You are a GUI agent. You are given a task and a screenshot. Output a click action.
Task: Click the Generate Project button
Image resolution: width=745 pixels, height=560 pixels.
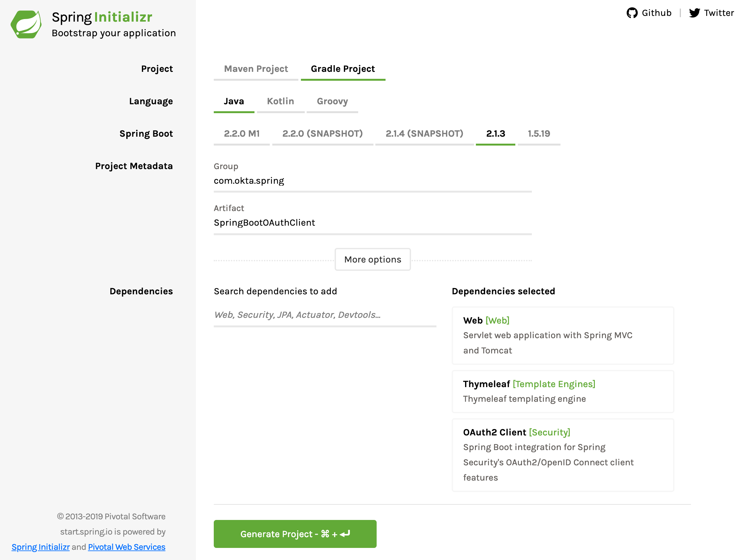pos(295,534)
